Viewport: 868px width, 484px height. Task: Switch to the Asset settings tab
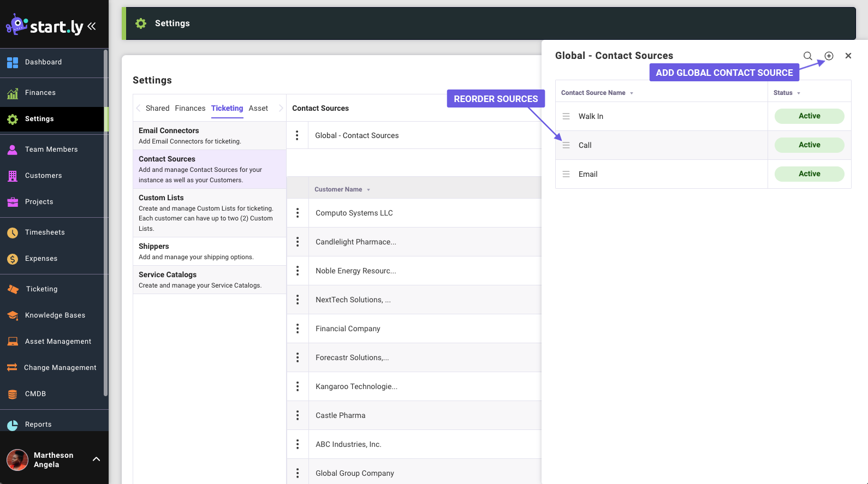tap(258, 108)
